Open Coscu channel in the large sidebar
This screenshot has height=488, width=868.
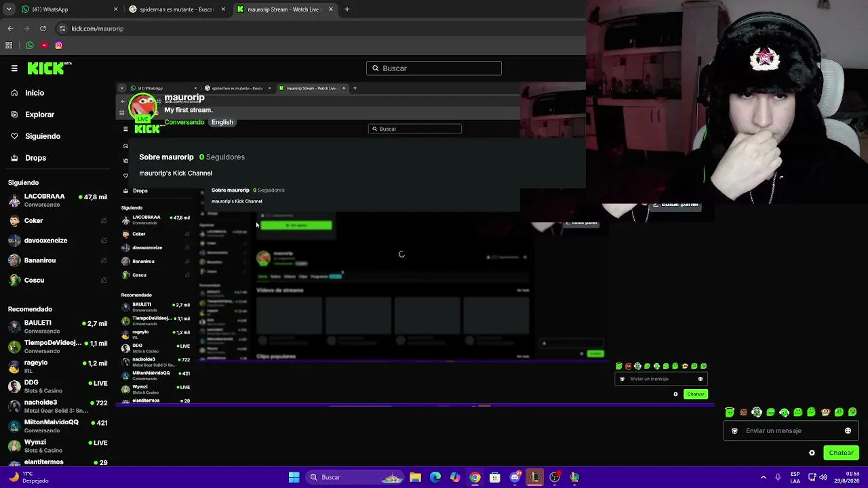click(x=58, y=280)
